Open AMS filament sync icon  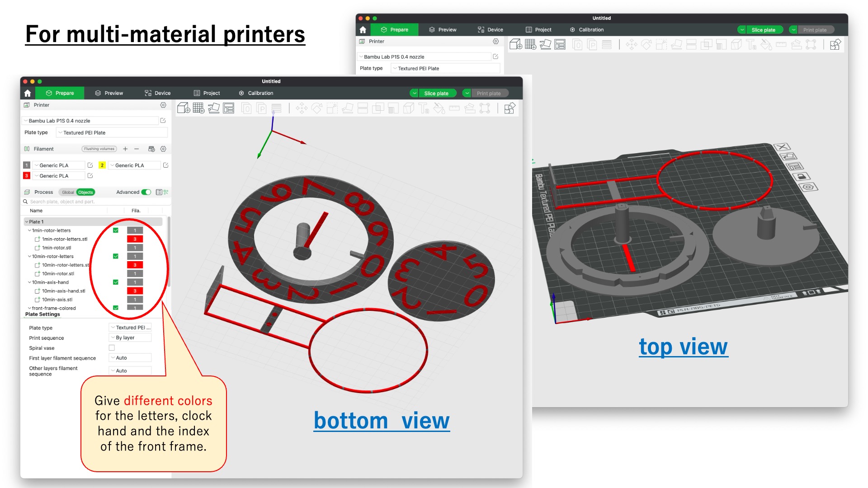click(x=151, y=149)
